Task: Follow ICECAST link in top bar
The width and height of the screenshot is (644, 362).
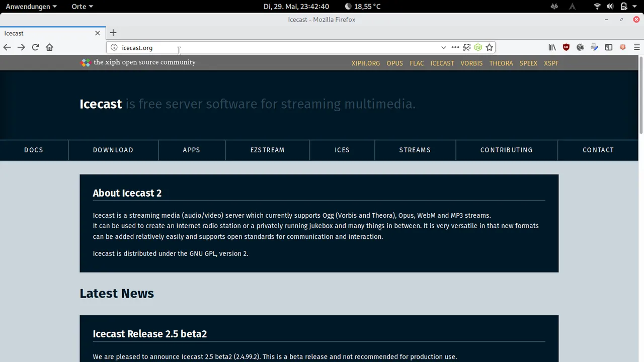Action: pyautogui.click(x=442, y=63)
